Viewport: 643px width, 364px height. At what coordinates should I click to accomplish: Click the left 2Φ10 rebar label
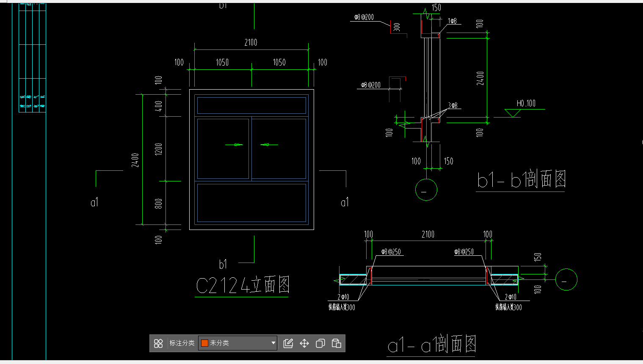coord(343,297)
